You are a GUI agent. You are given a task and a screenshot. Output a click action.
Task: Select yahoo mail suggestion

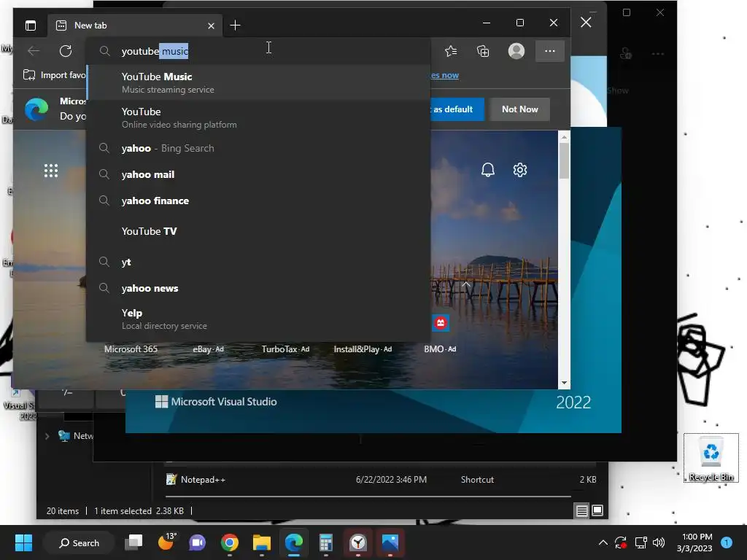tap(258, 174)
